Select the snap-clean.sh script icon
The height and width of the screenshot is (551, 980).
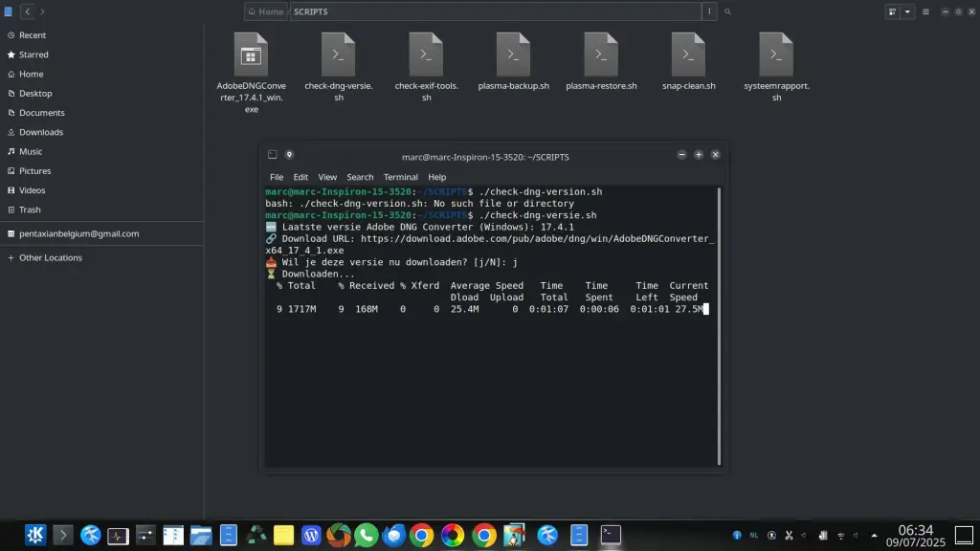coord(688,55)
